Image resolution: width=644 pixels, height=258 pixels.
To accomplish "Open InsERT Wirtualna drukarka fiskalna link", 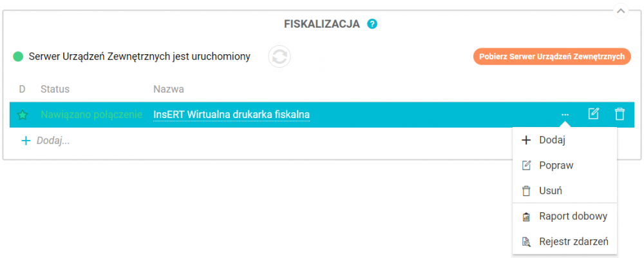I will click(x=231, y=115).
